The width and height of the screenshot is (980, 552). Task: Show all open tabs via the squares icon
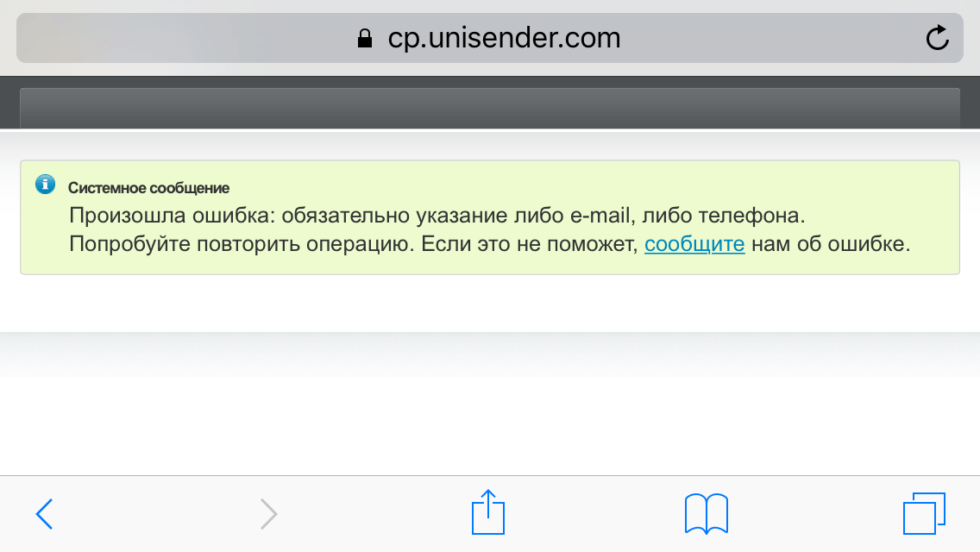tap(925, 514)
